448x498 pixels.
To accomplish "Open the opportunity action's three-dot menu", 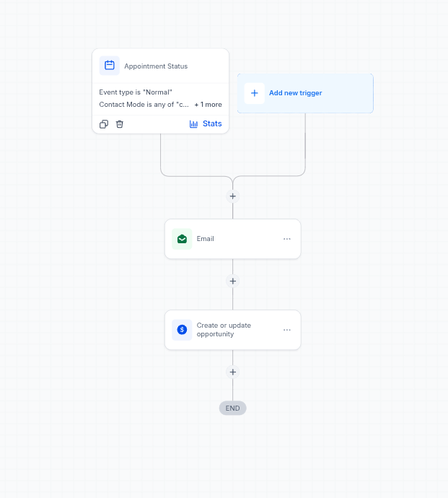I will (286, 330).
